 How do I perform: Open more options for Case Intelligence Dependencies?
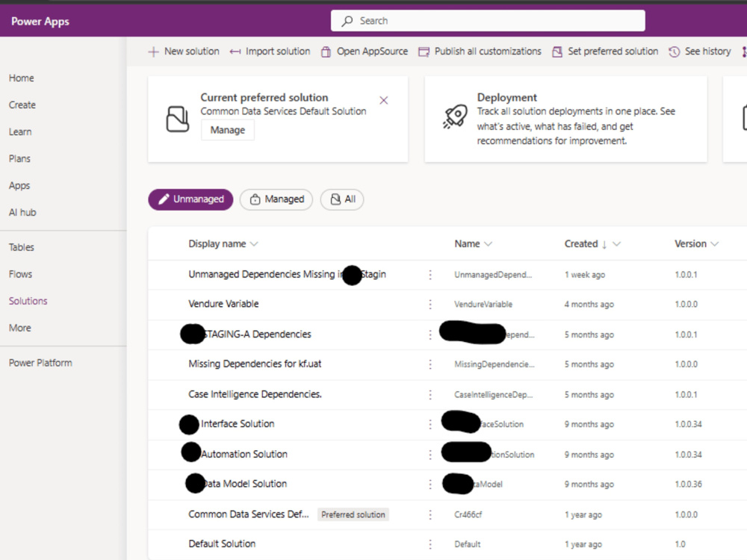pos(430,395)
